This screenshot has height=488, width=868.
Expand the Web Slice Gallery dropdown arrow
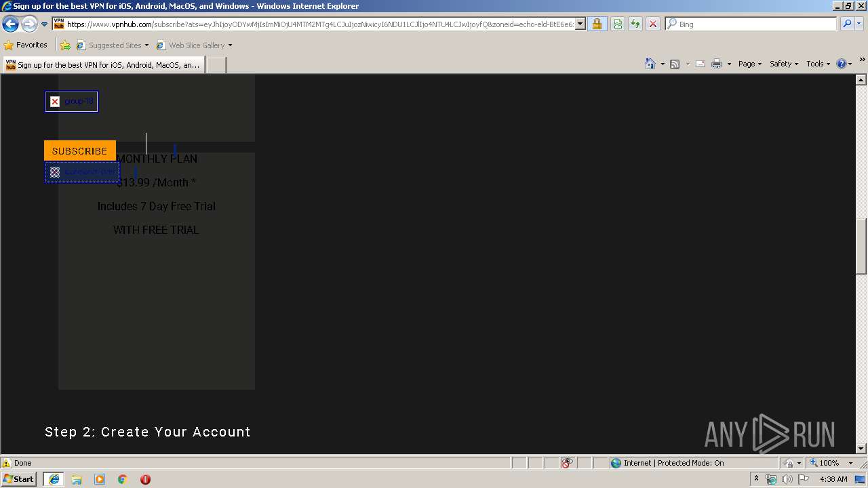(x=230, y=45)
